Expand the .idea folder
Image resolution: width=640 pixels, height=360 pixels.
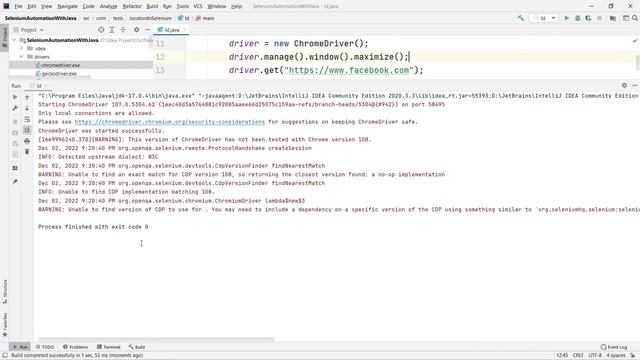[x=22, y=48]
